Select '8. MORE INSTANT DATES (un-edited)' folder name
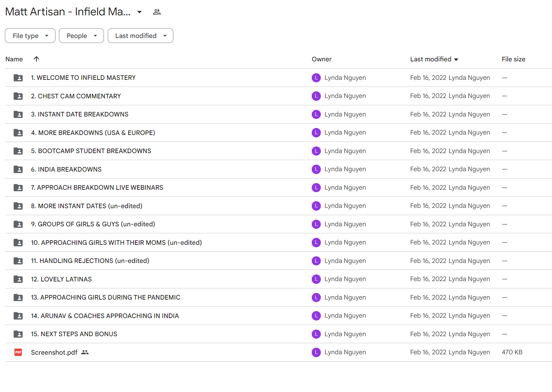The height and width of the screenshot is (392, 552). click(x=86, y=206)
